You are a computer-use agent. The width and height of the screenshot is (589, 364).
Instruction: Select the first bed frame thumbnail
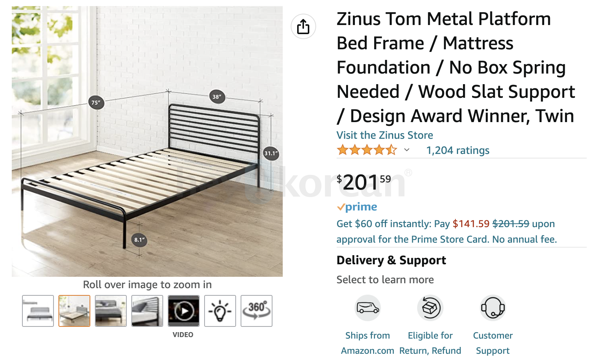pos(38,311)
